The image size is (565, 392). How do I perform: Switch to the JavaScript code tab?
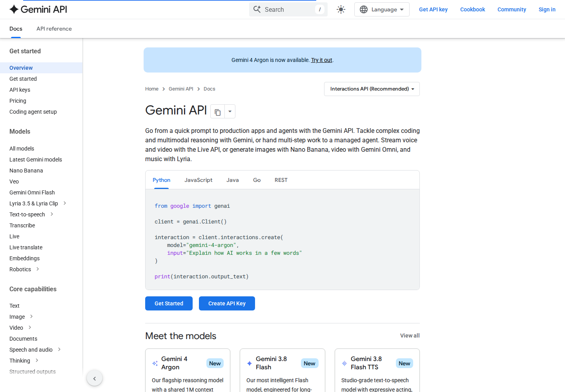199,180
